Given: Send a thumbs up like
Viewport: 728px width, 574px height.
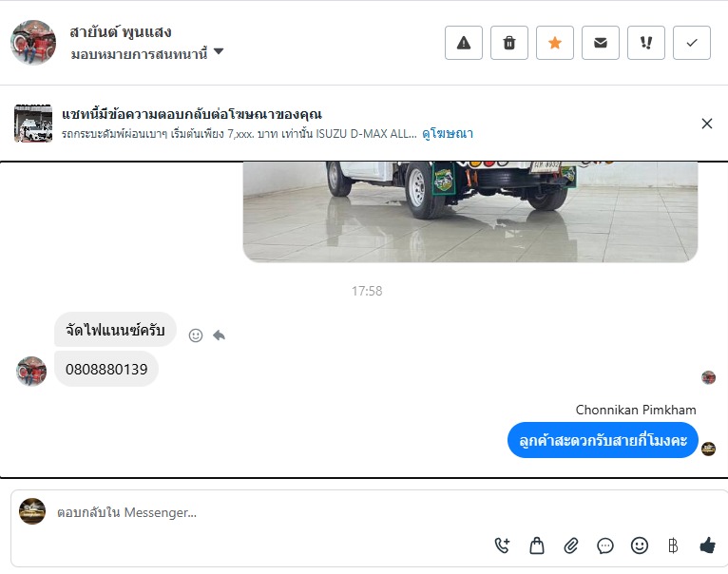Looking at the screenshot, I should coord(707,545).
